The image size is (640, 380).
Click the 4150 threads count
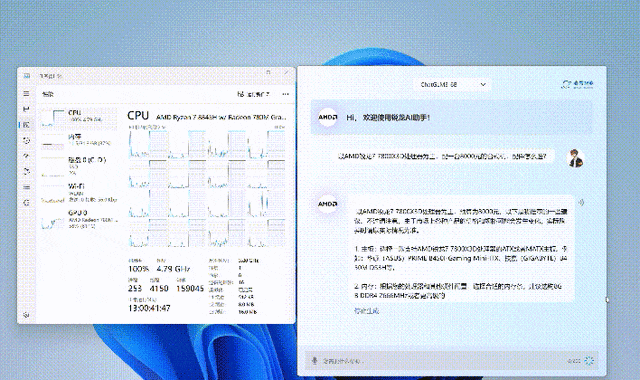[x=159, y=289]
